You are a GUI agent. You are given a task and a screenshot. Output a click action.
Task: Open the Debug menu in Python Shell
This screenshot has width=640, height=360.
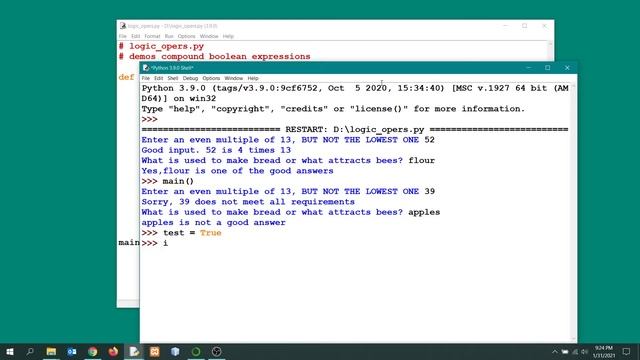pos(190,78)
